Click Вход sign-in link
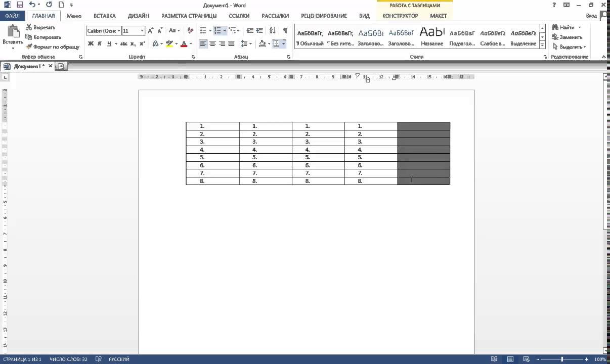The width and height of the screenshot is (610, 364). (591, 16)
